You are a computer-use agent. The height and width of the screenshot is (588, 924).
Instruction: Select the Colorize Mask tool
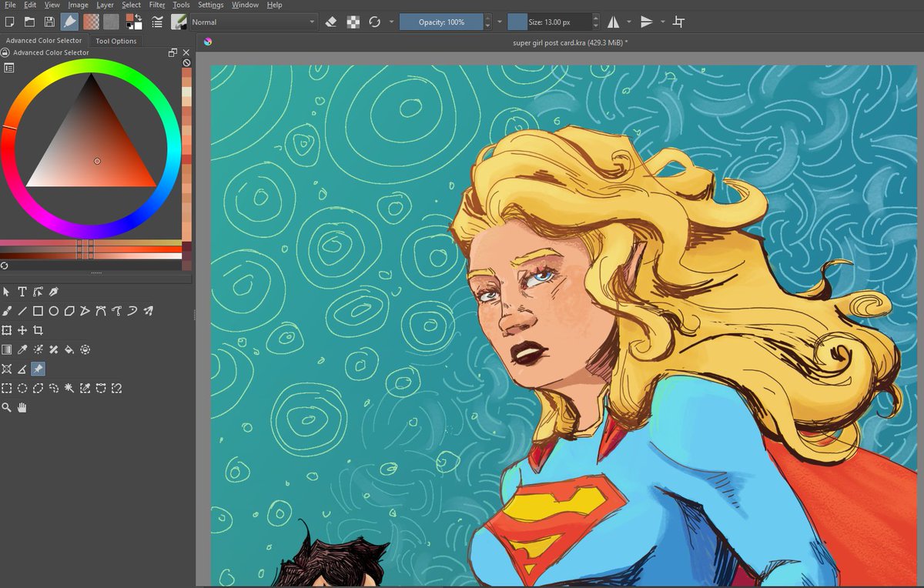pos(38,349)
